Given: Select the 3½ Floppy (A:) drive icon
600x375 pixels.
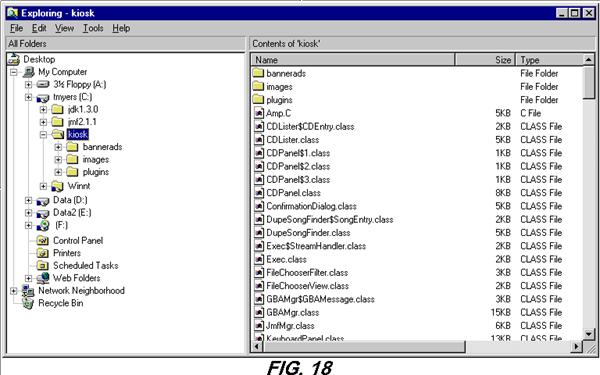Looking at the screenshot, I should (x=43, y=85).
